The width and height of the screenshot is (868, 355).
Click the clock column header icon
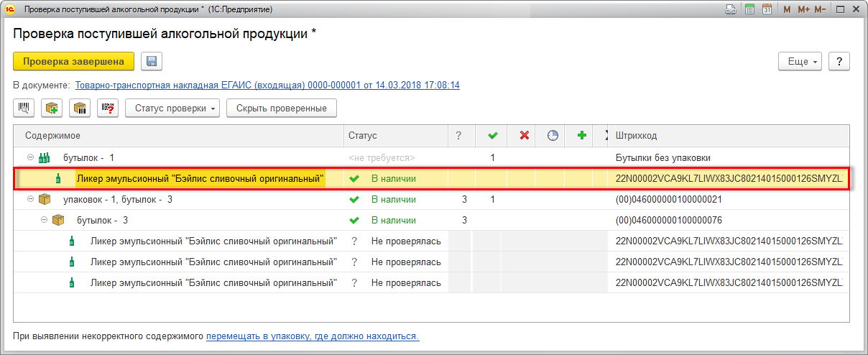553,135
